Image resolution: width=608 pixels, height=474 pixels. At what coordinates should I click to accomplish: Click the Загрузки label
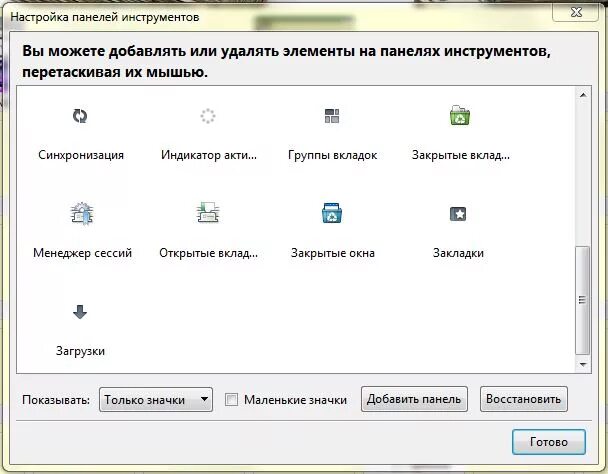tap(80, 351)
